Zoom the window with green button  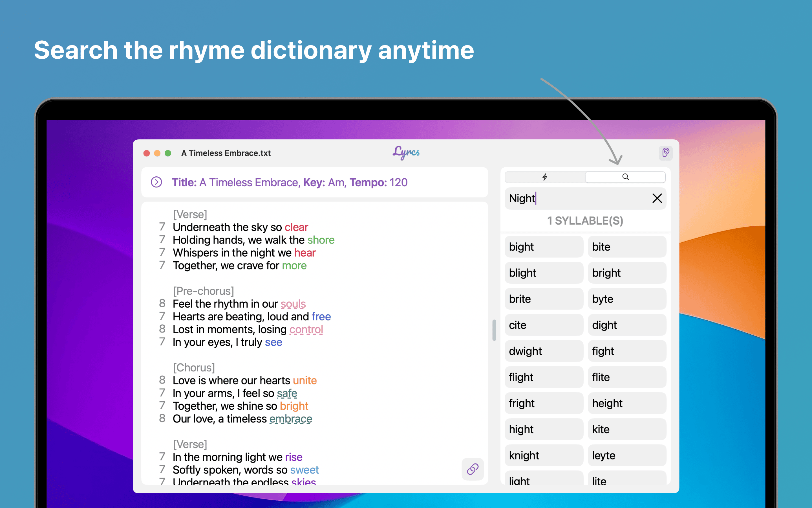168,153
